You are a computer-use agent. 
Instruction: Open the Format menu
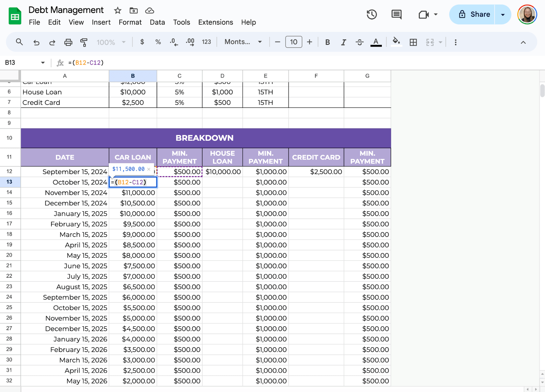point(130,22)
